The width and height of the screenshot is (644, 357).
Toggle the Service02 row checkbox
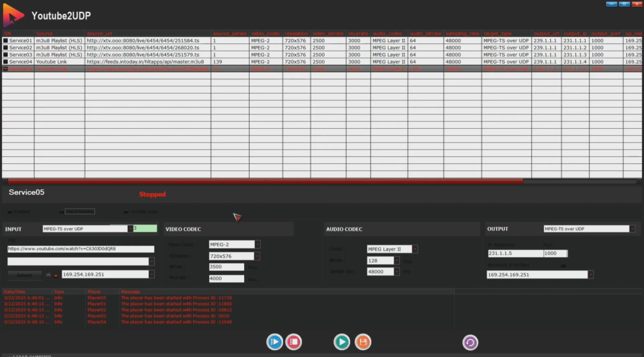[5, 48]
